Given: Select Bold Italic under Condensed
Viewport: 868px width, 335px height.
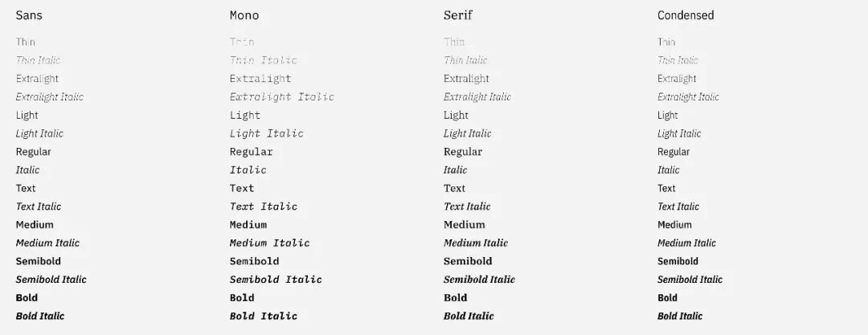Looking at the screenshot, I should [x=680, y=316].
